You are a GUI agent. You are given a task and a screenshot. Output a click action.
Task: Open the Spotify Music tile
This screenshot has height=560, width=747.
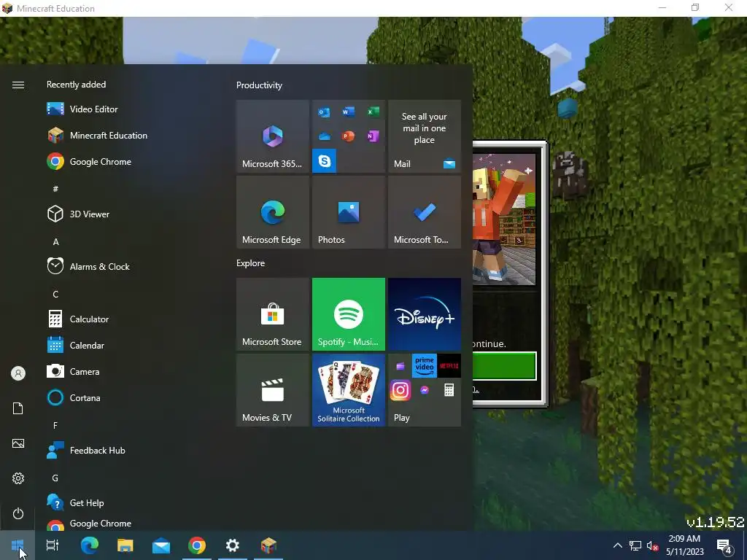349,314
